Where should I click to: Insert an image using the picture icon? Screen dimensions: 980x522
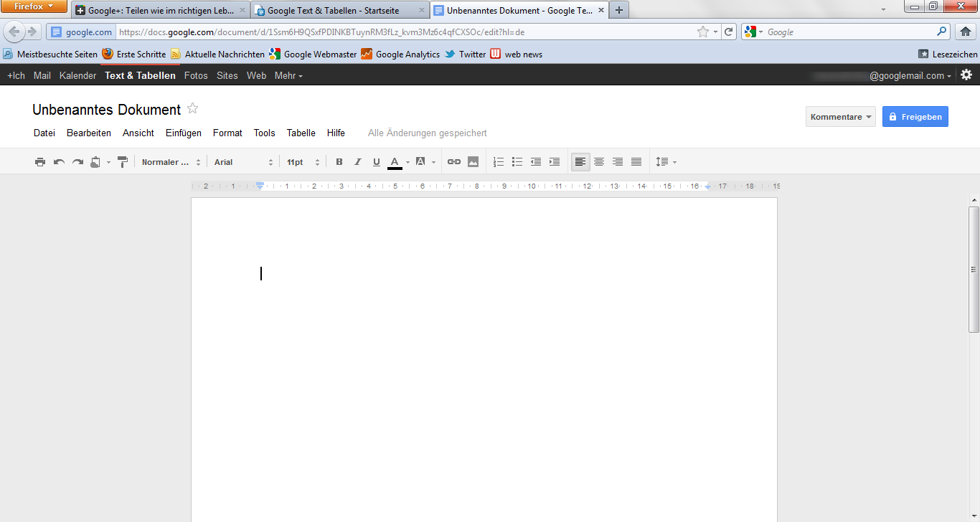pyautogui.click(x=473, y=162)
